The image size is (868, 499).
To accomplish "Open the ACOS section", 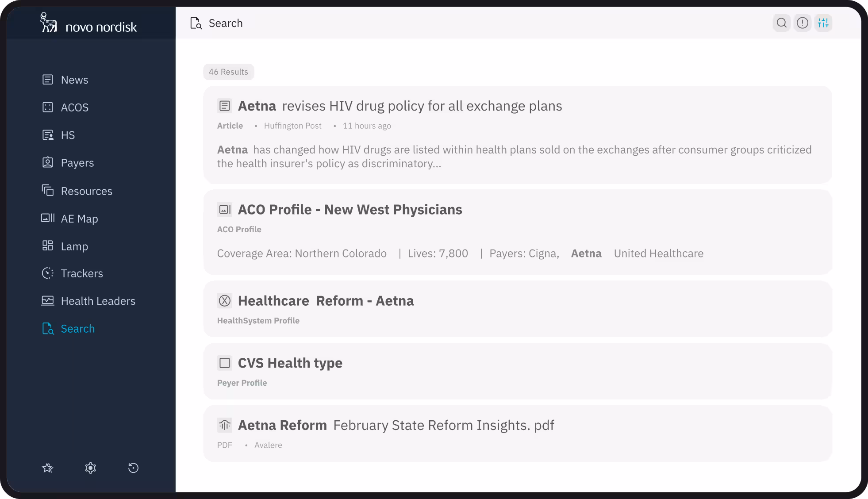I will [x=74, y=107].
